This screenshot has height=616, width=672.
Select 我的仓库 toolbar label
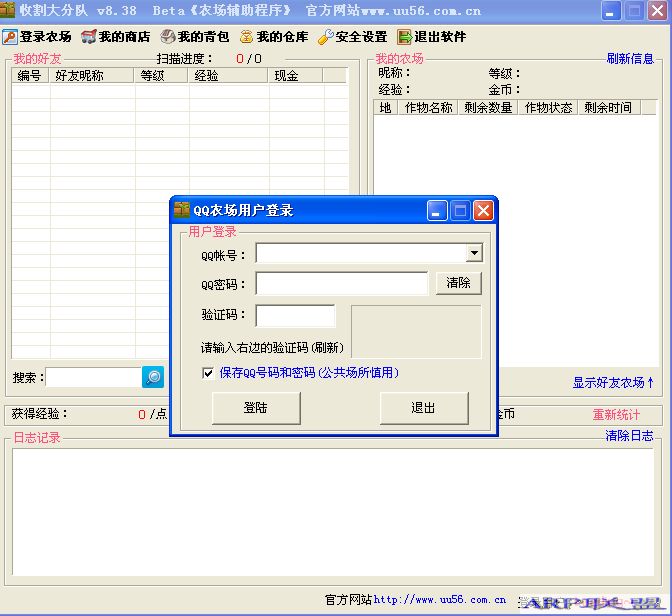[282, 37]
